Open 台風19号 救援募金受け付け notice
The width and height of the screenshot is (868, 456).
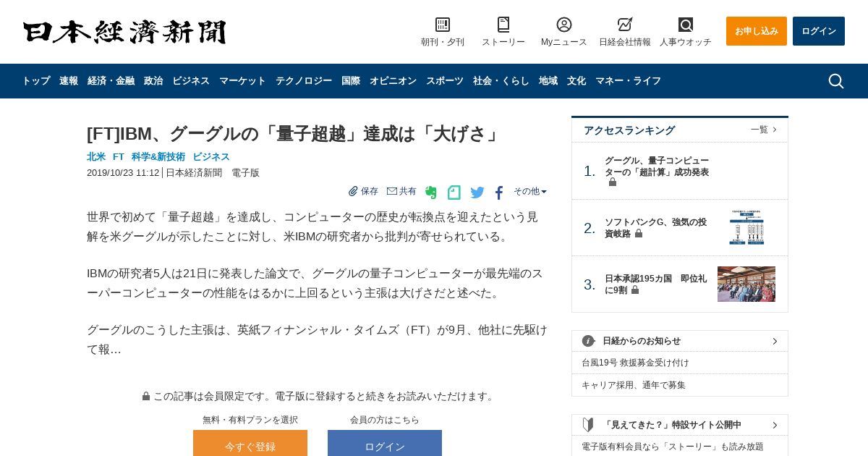click(635, 363)
